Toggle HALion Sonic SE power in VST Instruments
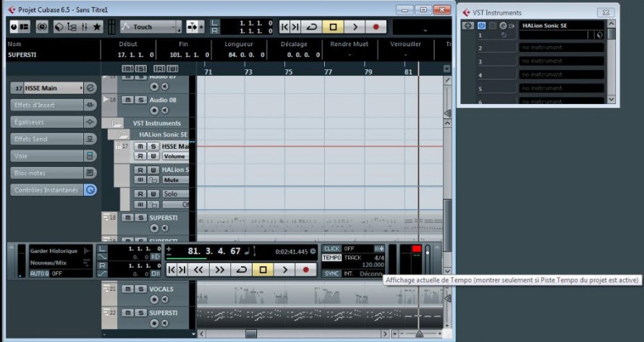Screen dimensions: 644x342 tap(481, 25)
